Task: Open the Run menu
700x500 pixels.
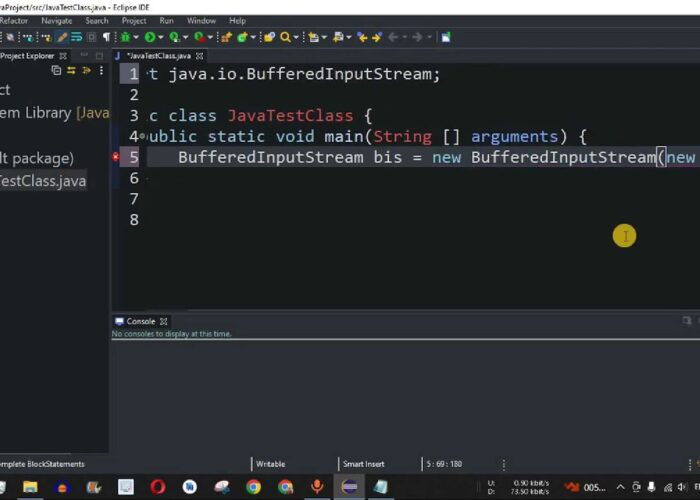Action: tap(167, 21)
